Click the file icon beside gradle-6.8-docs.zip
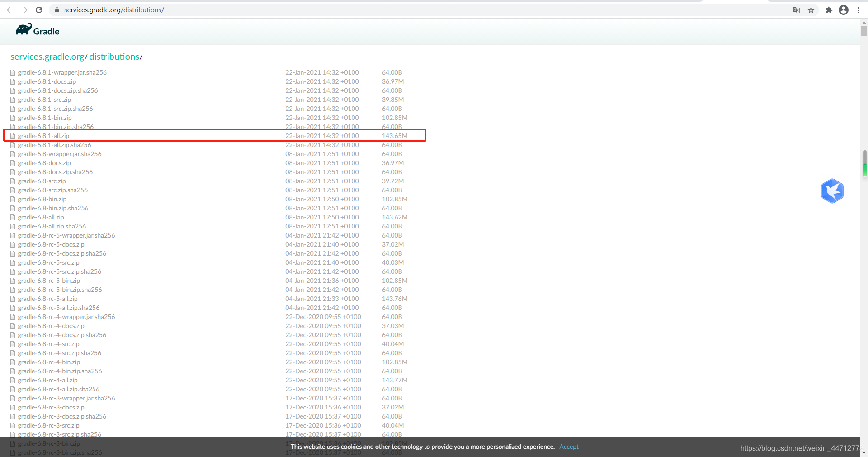Viewport: 868px width, 457px height. pos(13,163)
